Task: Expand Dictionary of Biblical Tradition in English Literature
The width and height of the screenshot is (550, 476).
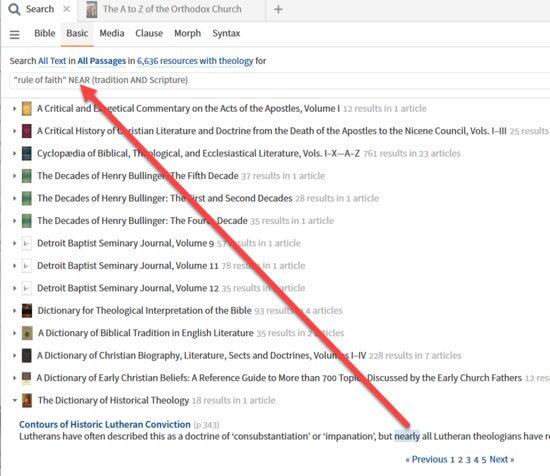Action: click(x=14, y=333)
